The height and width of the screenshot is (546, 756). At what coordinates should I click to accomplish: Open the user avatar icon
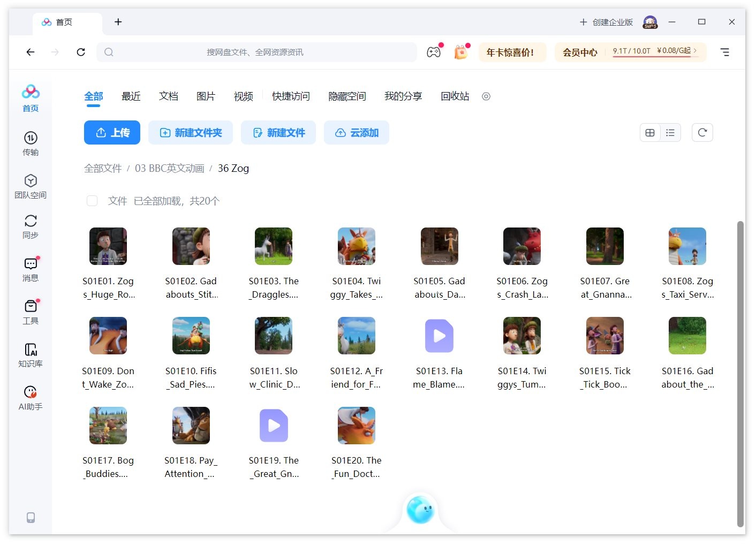(x=650, y=22)
